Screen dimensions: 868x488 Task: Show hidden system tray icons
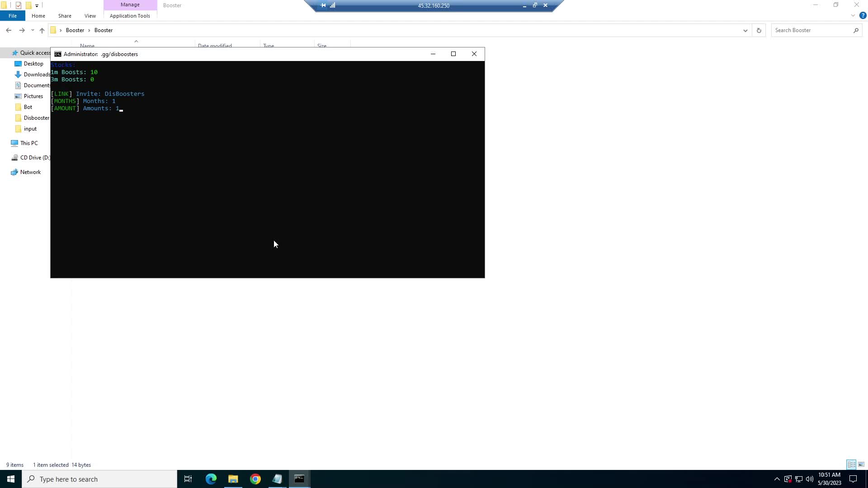pyautogui.click(x=777, y=479)
